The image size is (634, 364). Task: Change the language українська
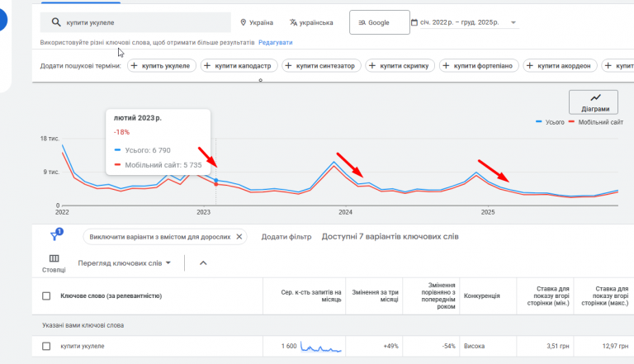coord(311,22)
